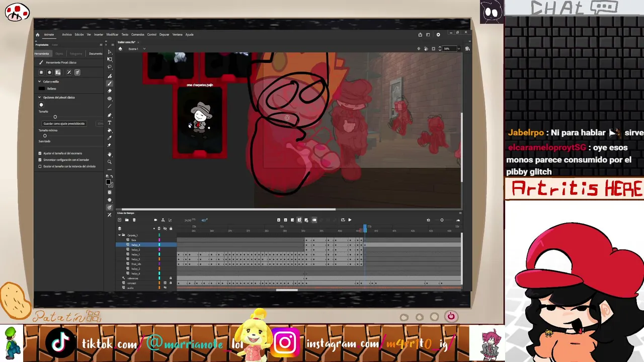The image size is (644, 362).
Task: Open the Escena 1 scene dropdown
Action: coord(144,49)
